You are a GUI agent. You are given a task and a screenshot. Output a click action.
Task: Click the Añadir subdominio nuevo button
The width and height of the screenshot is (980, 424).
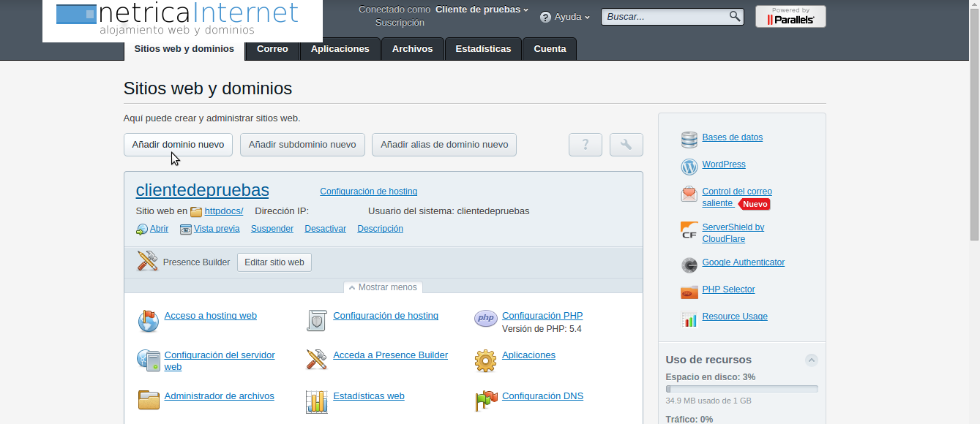[302, 145]
